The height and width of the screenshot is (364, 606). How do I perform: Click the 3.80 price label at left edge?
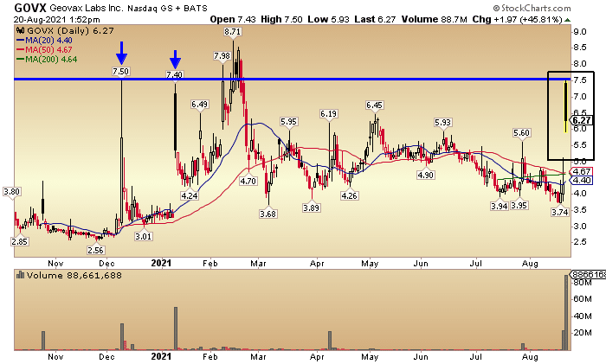coord(11,192)
